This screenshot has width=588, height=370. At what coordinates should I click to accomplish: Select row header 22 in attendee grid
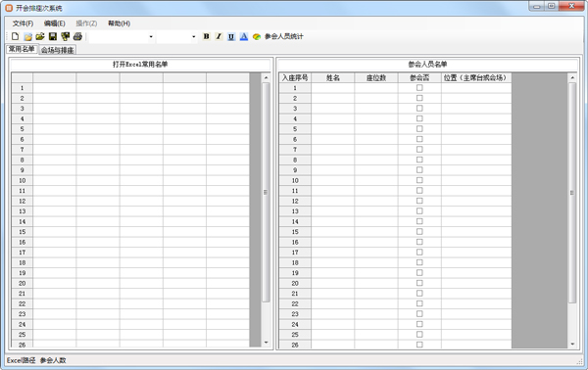point(295,303)
